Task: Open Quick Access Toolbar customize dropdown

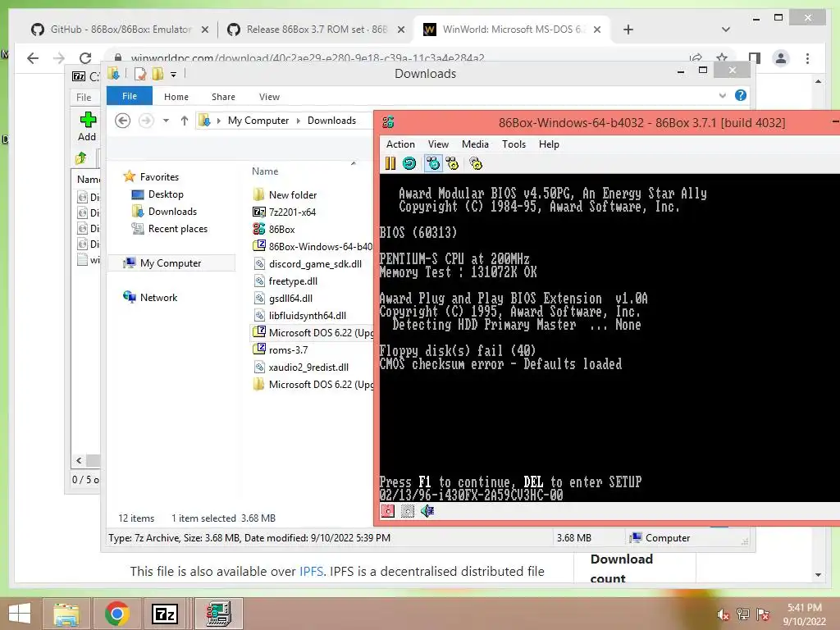Action: tap(173, 75)
